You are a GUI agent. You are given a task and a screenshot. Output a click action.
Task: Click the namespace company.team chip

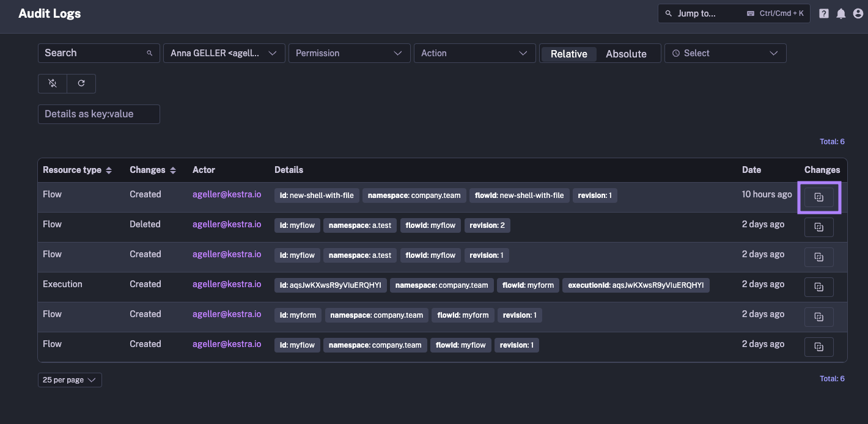click(x=414, y=195)
